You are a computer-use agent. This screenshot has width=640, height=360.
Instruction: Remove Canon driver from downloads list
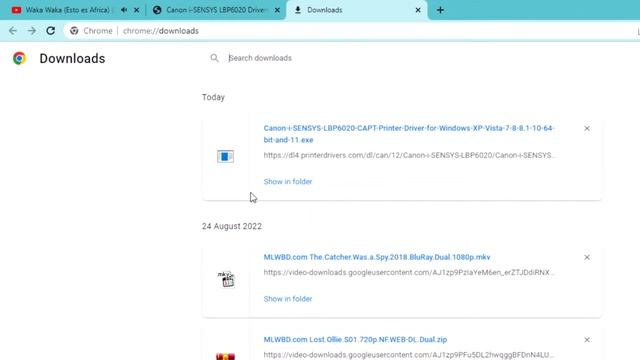click(587, 128)
